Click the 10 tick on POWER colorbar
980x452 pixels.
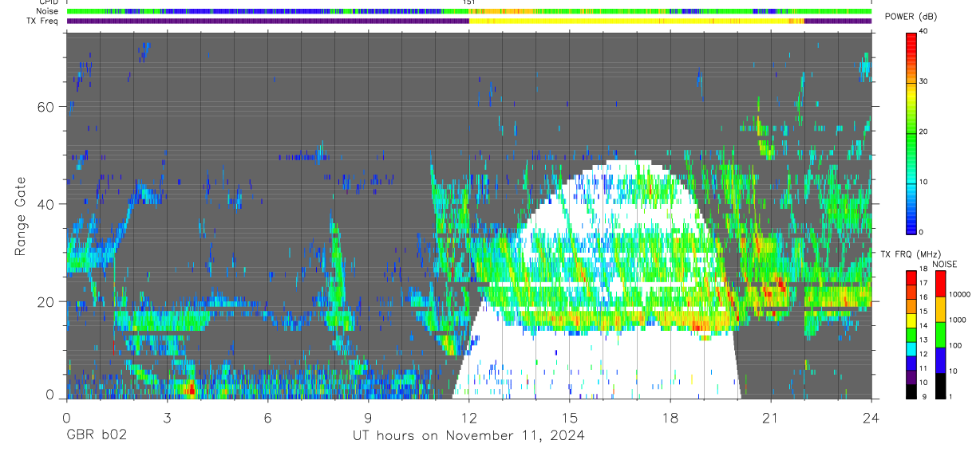pyautogui.click(x=922, y=182)
